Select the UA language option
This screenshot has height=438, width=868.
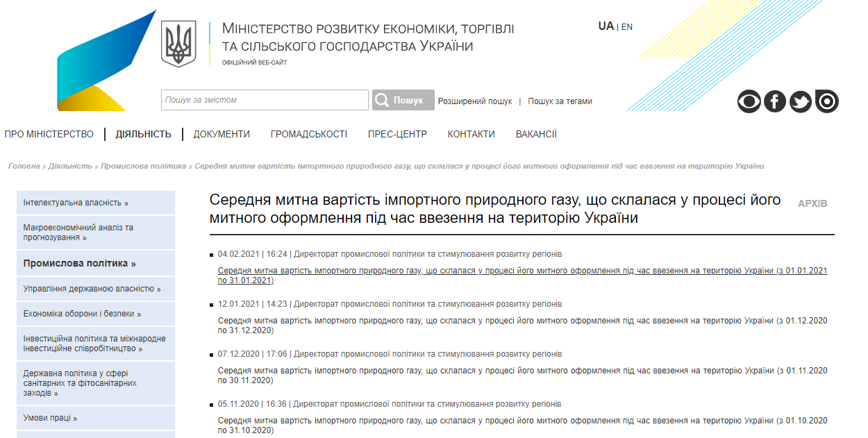(606, 26)
